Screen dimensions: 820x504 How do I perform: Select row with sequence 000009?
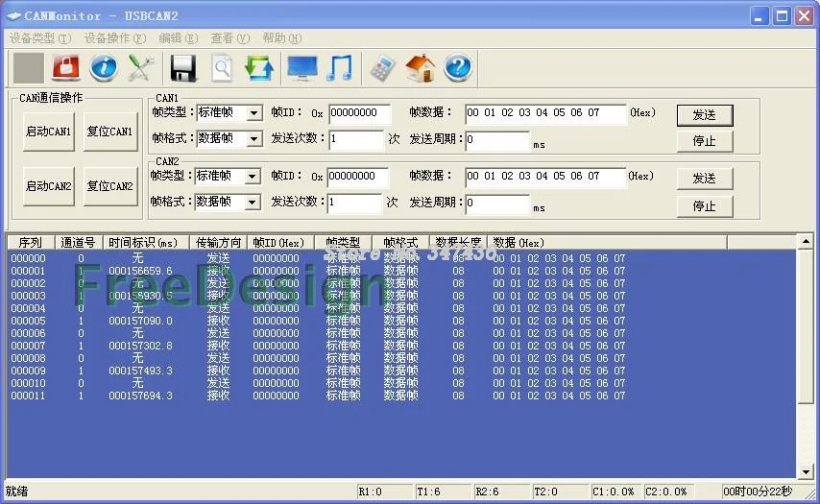pyautogui.click(x=318, y=372)
